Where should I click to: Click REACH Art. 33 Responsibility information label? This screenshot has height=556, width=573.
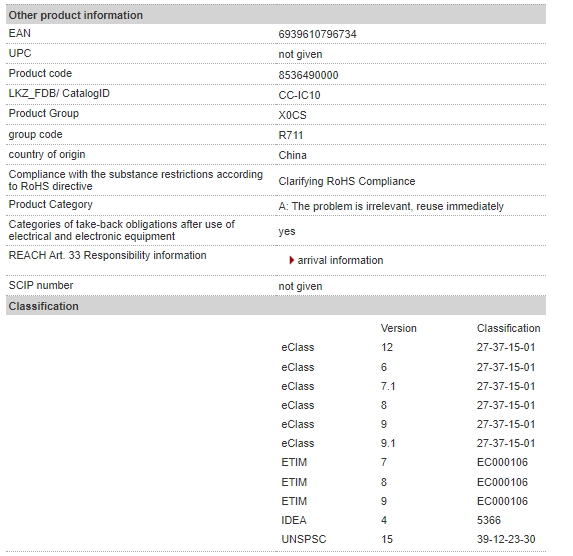point(107,256)
